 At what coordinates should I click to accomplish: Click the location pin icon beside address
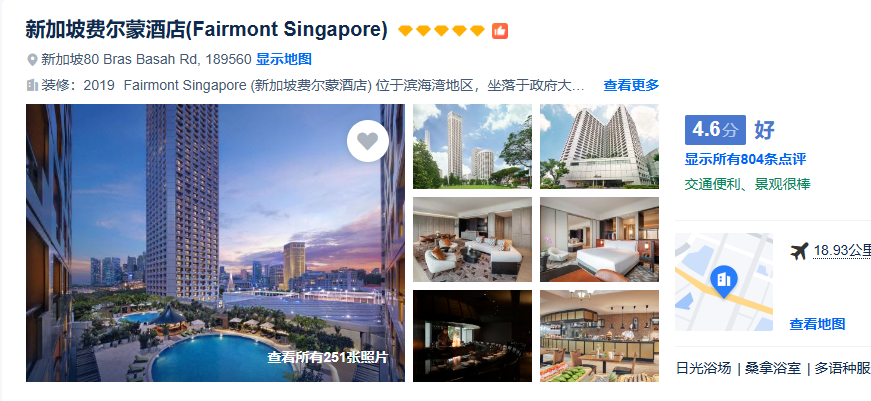[32, 59]
